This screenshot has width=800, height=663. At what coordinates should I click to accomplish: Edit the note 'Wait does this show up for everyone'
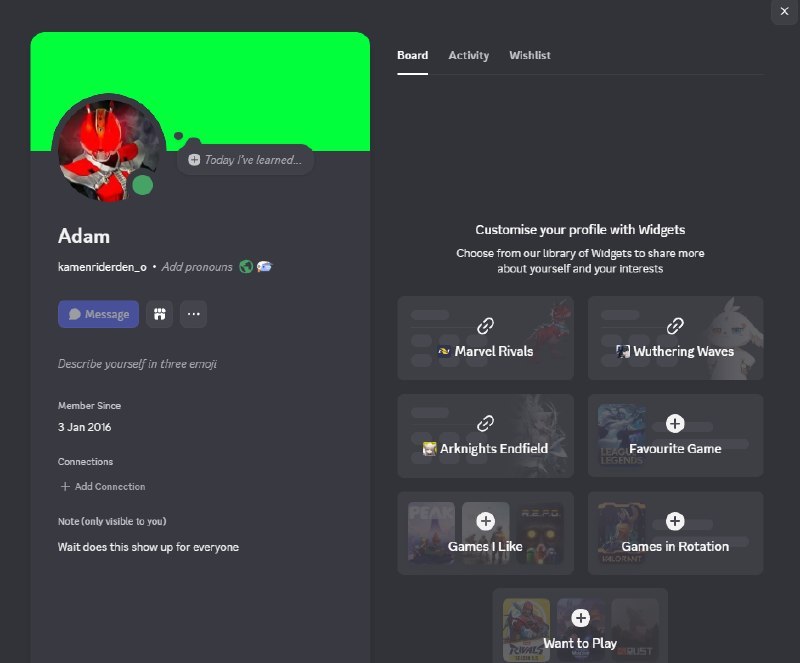[x=148, y=547]
